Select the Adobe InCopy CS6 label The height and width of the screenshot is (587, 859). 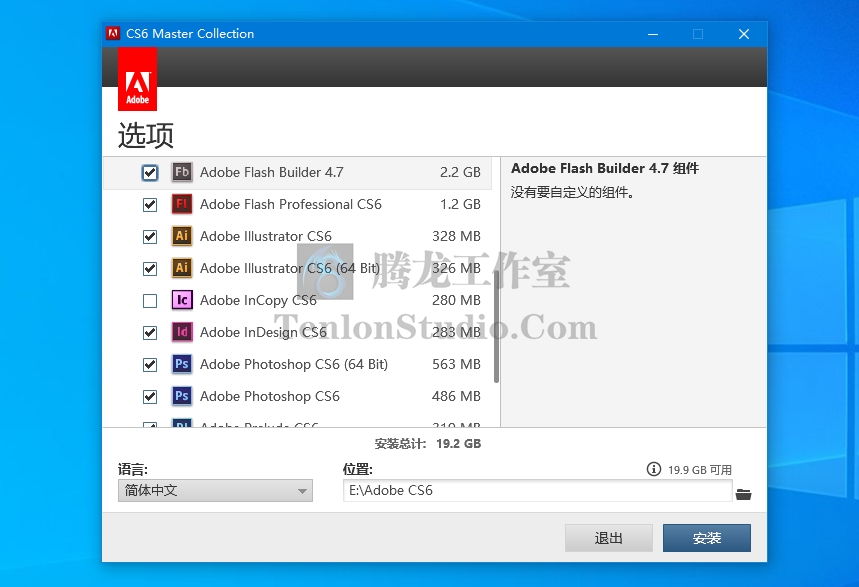click(x=258, y=300)
